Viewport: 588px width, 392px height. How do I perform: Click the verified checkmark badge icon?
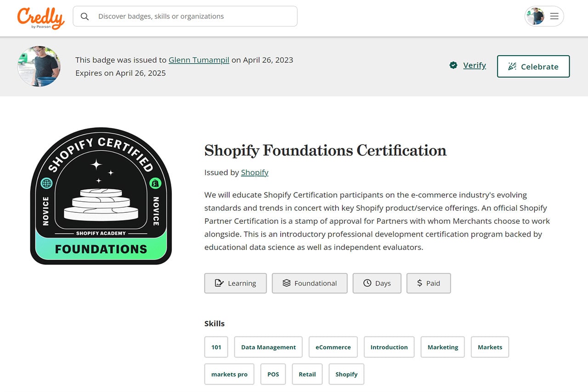(x=453, y=65)
